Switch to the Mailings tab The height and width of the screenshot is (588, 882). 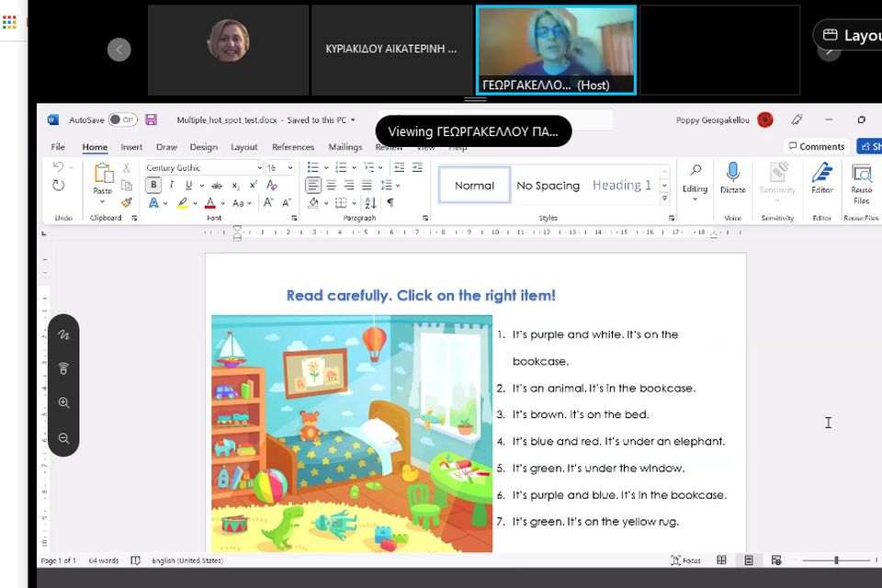click(x=345, y=147)
